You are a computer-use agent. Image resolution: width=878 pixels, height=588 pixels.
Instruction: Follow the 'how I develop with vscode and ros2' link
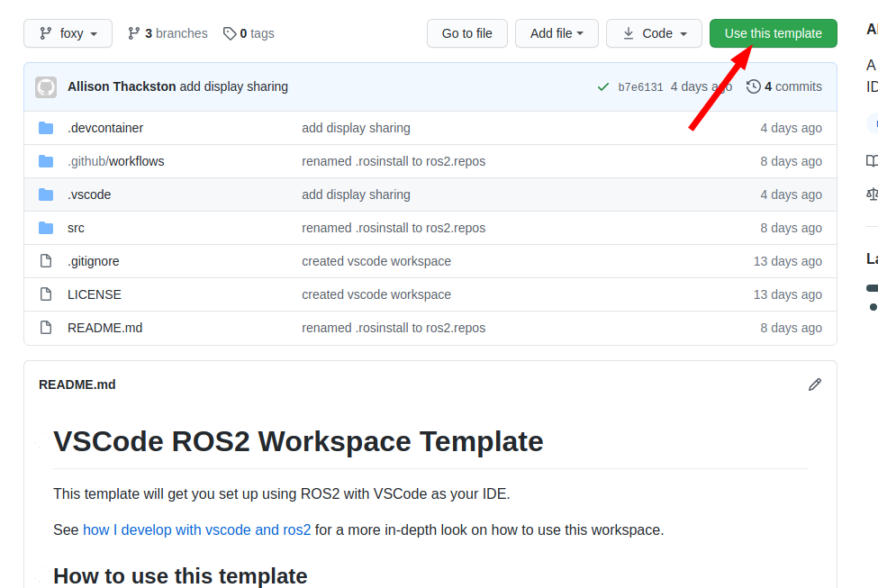pyautogui.click(x=196, y=529)
